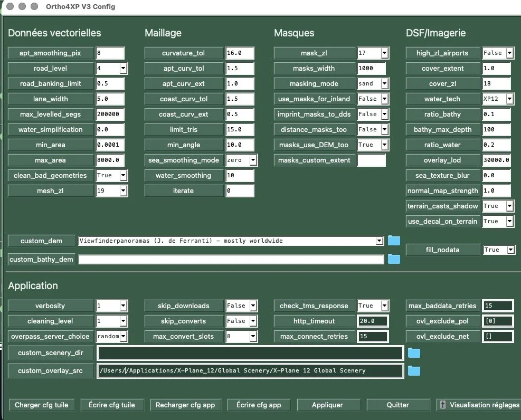
Task: Click lane_width value field
Action: (110, 99)
